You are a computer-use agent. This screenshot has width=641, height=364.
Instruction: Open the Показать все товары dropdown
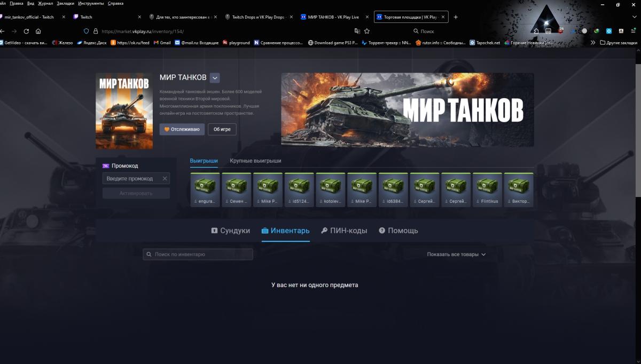pos(456,255)
